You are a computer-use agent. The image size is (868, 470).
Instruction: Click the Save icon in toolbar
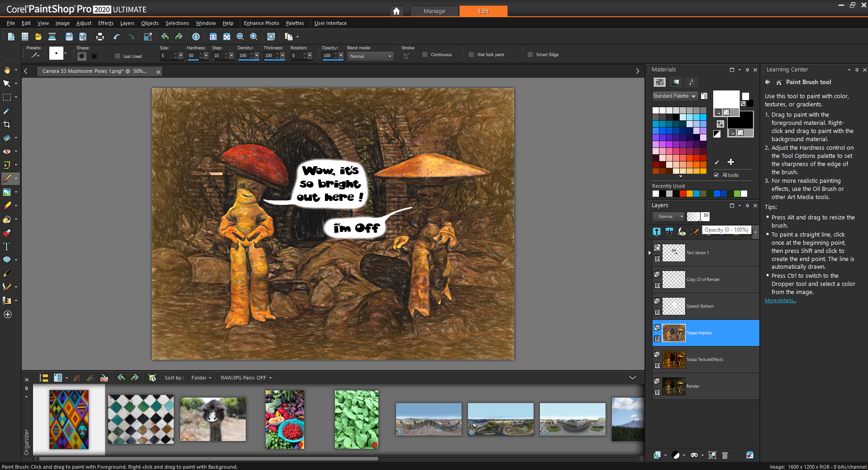pos(69,37)
